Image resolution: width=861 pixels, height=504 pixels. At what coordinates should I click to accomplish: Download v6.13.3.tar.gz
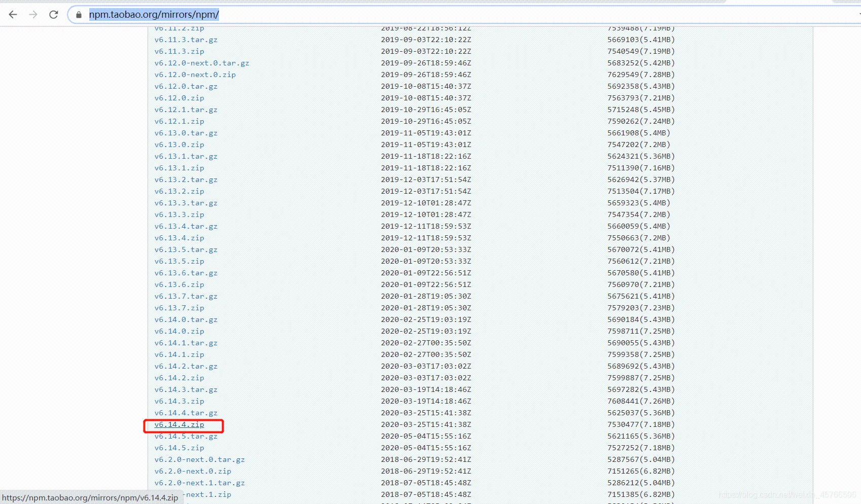(x=186, y=203)
